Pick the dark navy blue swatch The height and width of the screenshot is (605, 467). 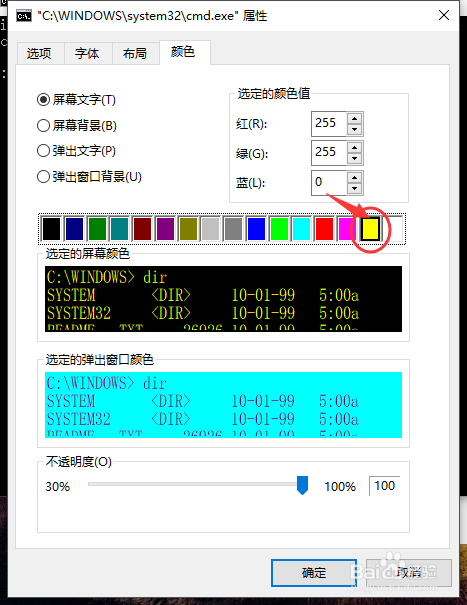(x=74, y=229)
